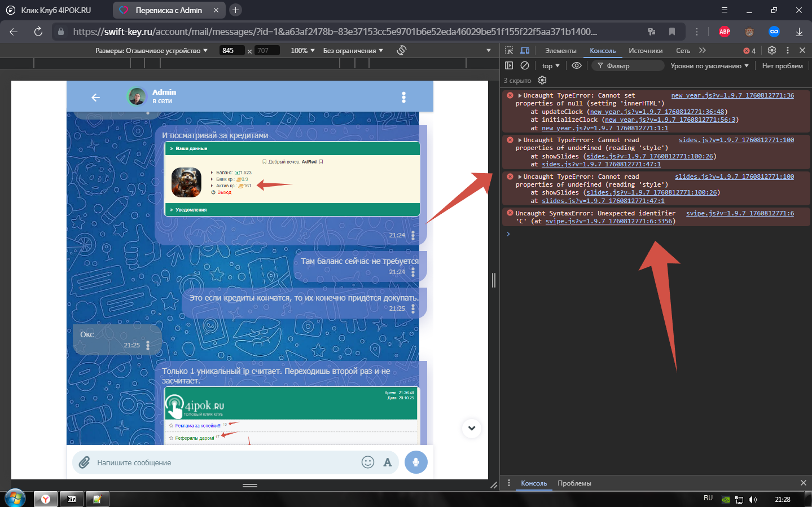Toggle the console sidebar panel
The height and width of the screenshot is (507, 812).
coord(509,65)
